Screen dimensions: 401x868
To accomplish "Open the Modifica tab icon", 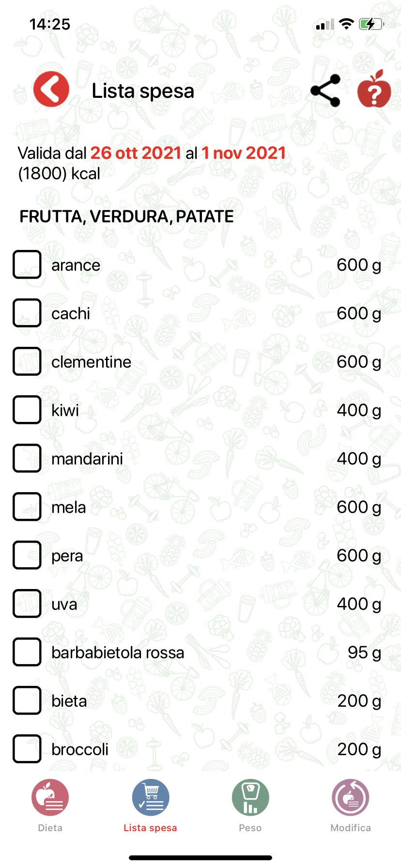I will tap(351, 797).
